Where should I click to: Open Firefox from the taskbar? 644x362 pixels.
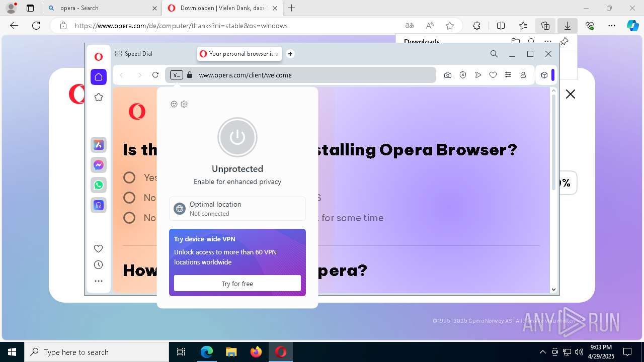point(256,352)
